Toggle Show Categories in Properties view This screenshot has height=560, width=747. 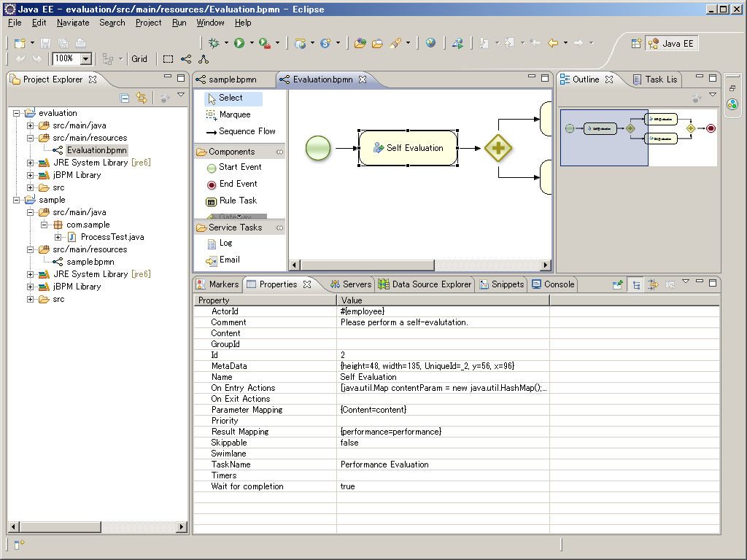pyautogui.click(x=637, y=284)
